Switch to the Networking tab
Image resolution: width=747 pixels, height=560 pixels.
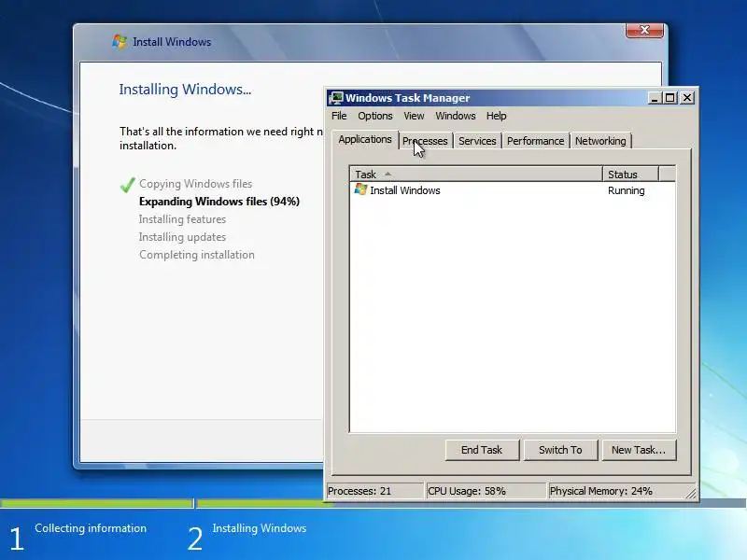pyautogui.click(x=600, y=141)
